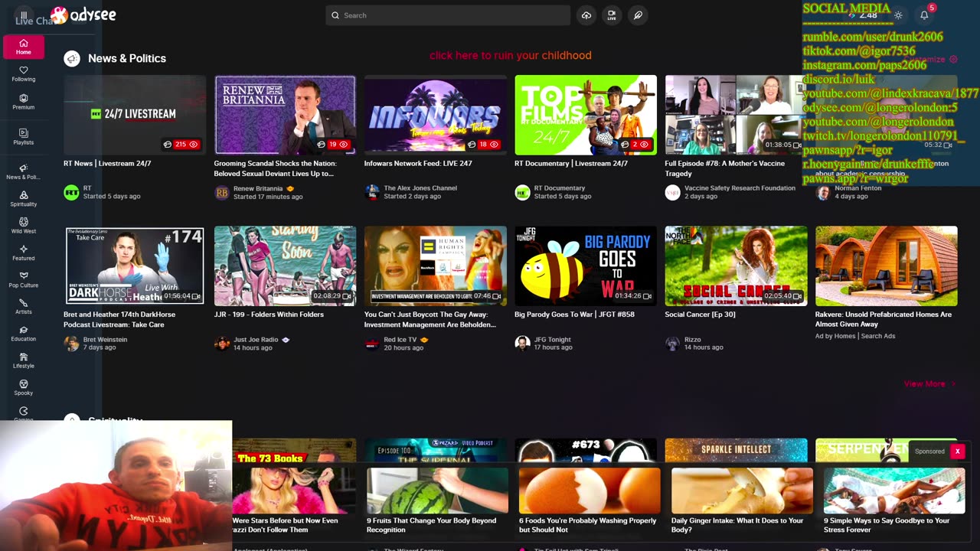The width and height of the screenshot is (980, 551).
Task: Click the Odysee logo
Action: click(x=83, y=15)
